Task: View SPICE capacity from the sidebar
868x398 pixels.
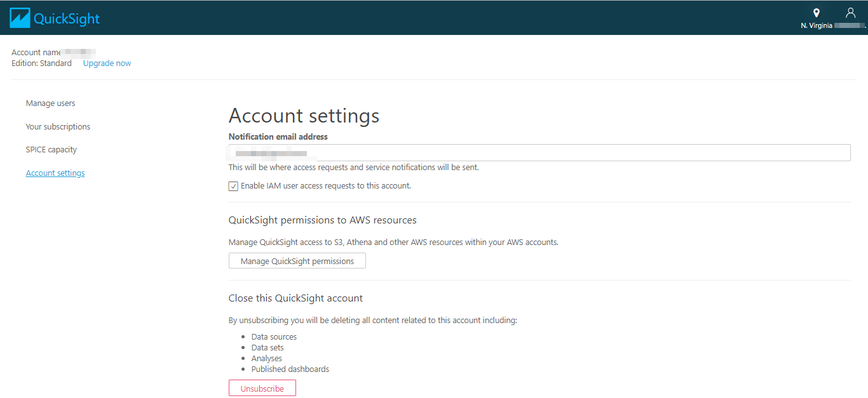Action: click(x=51, y=149)
